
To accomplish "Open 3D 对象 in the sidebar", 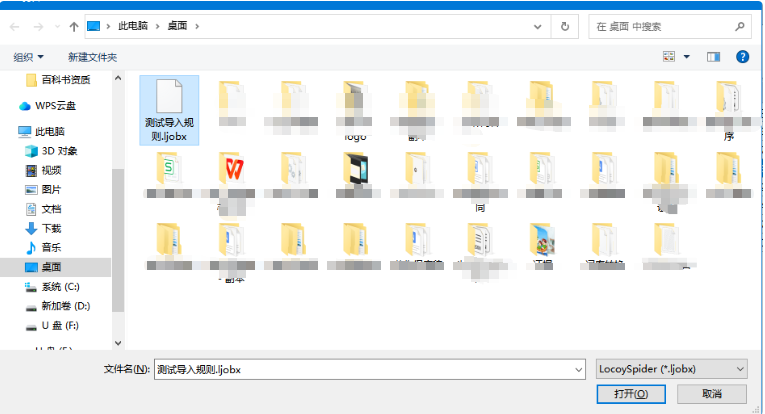I will pyautogui.click(x=51, y=151).
